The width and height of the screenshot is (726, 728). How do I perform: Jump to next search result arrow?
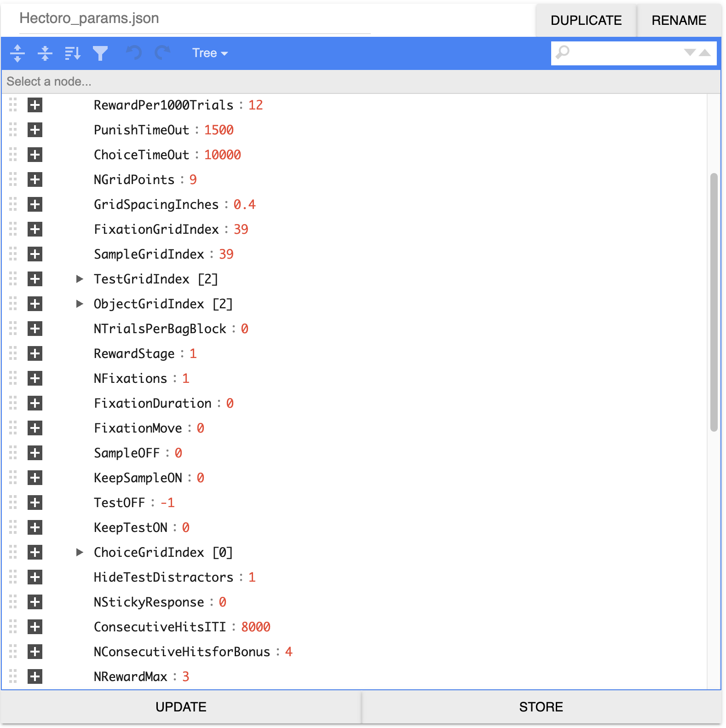pos(689,52)
